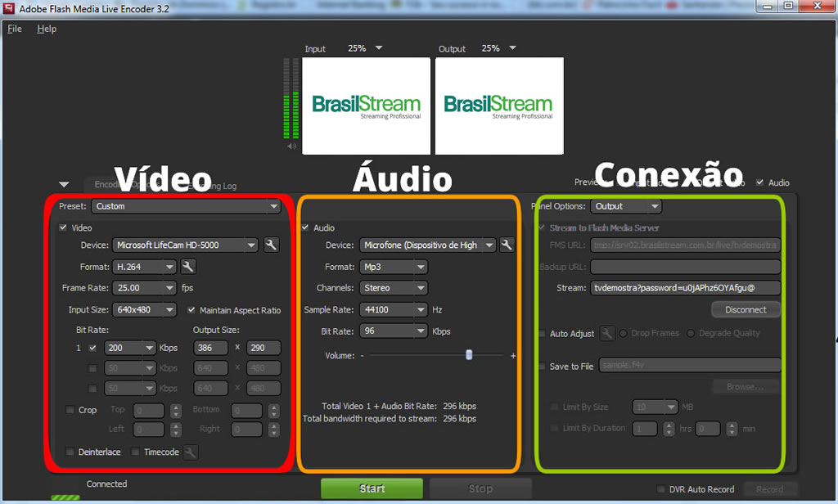This screenshot has width=838, height=504.
Task: Click the FMS URL field
Action: click(685, 245)
